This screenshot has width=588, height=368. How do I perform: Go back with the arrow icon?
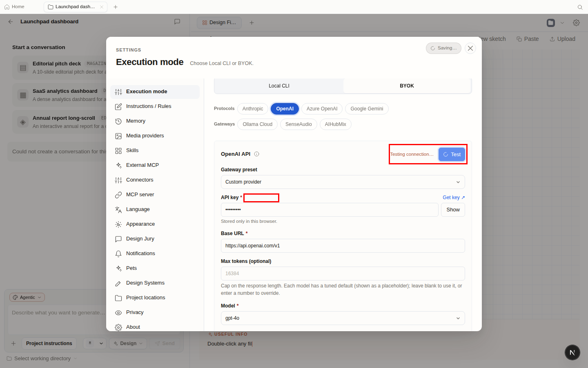pyautogui.click(x=11, y=22)
